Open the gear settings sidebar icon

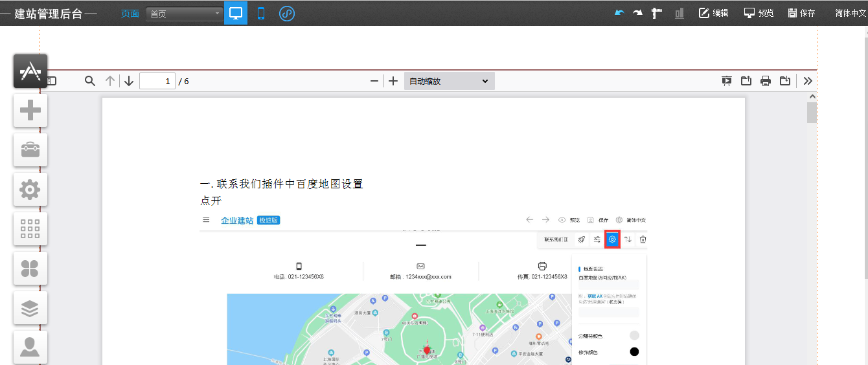[30, 190]
